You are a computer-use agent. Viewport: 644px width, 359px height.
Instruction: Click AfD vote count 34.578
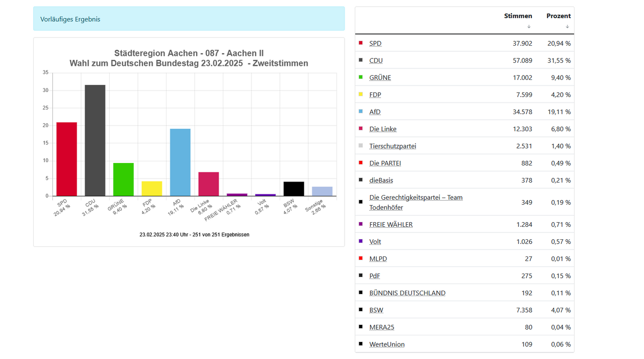click(522, 112)
